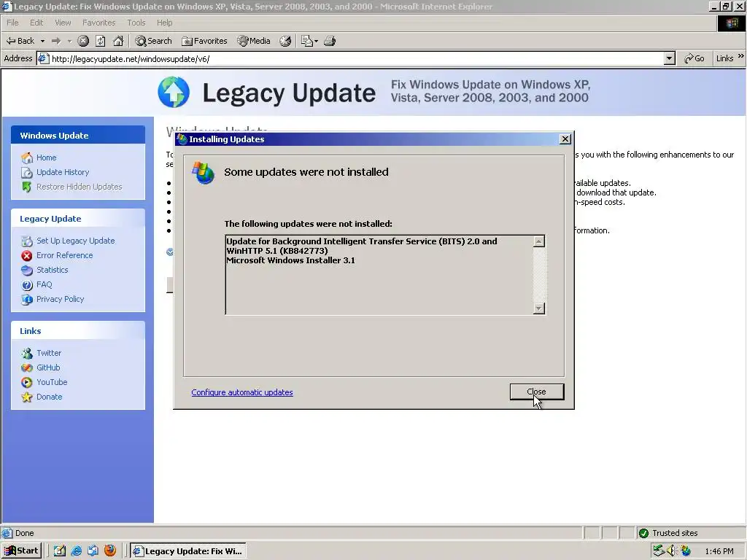The width and height of the screenshot is (747, 560).
Task: Click the volume speaker tray icon
Action: point(672,551)
